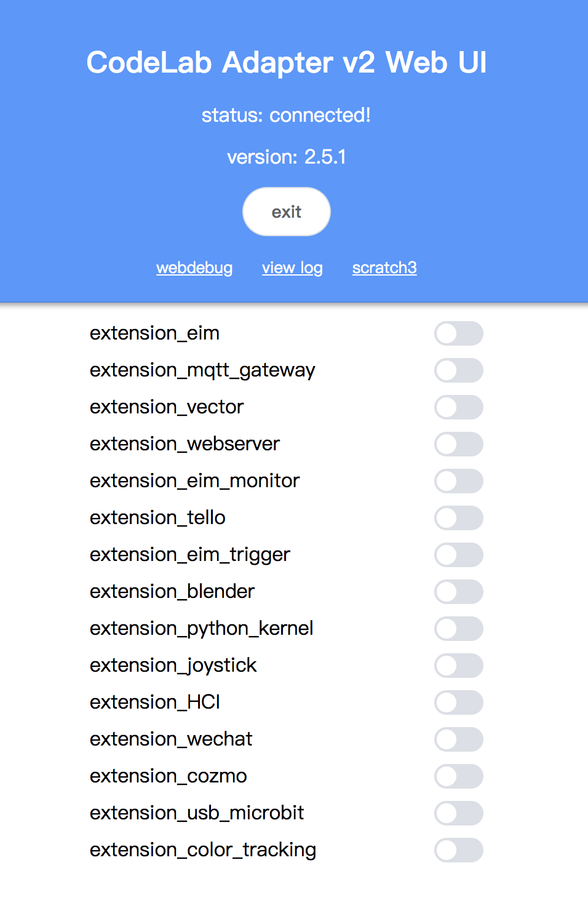Open the view log link
This screenshot has width=588, height=903.
pyautogui.click(x=292, y=268)
